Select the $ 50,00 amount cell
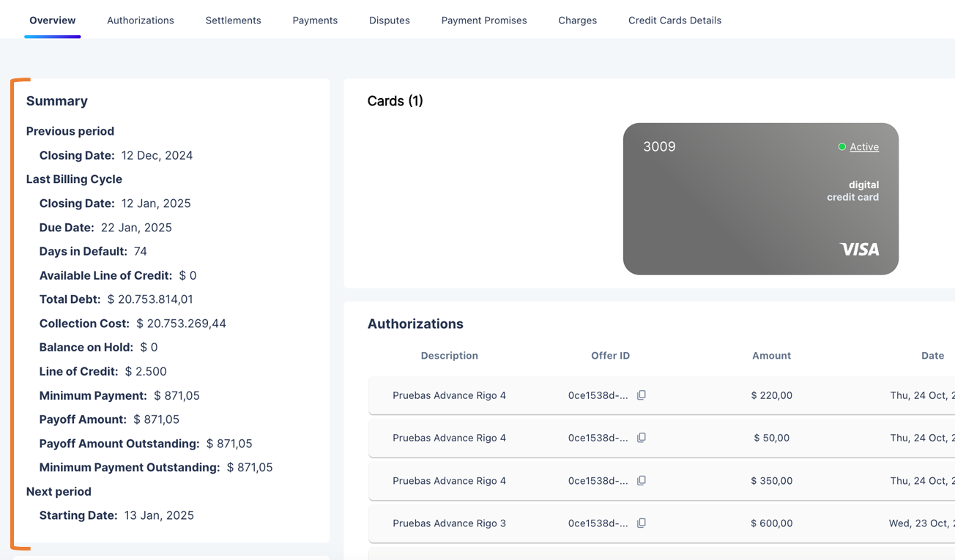The width and height of the screenshot is (955, 560). (x=772, y=438)
